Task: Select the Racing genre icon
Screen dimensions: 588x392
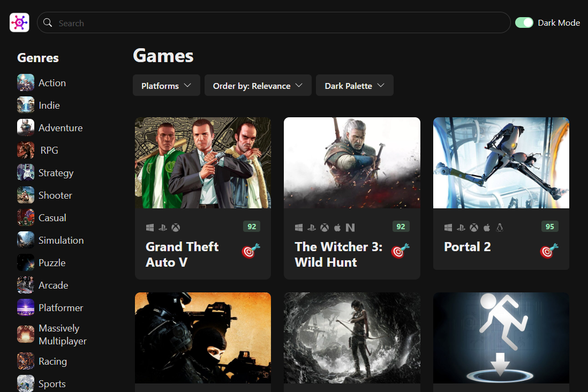Action: (x=26, y=361)
